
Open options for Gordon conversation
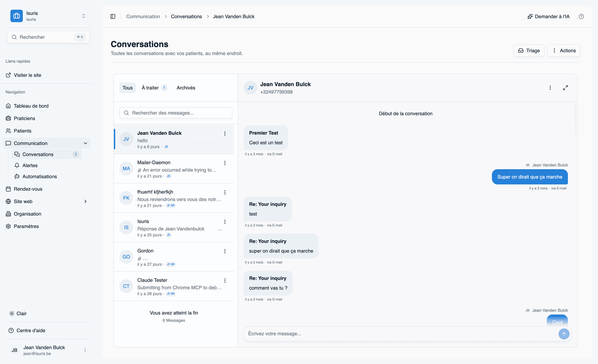225,251
